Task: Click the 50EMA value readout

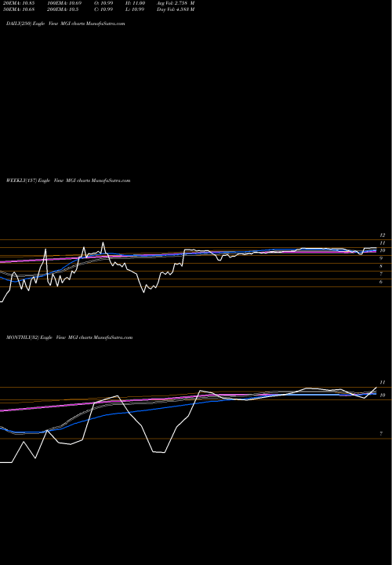Action: pos(19,9)
